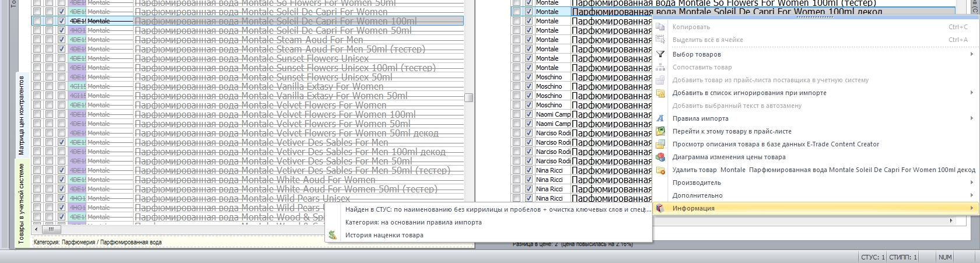980x263 pixels.
Task: Click the left list vertical scrollbar thumb
Action: 468,97
